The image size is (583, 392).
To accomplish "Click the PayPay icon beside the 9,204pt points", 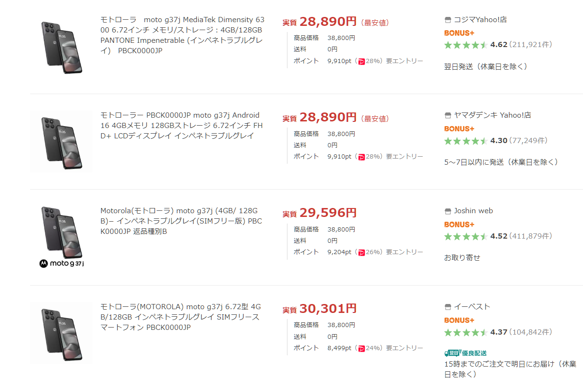I will [362, 252].
